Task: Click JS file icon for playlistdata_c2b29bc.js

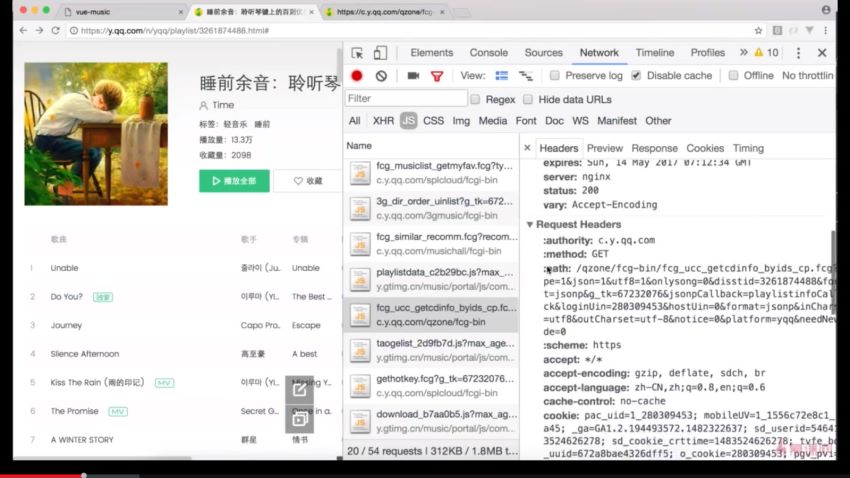Action: tap(360, 280)
